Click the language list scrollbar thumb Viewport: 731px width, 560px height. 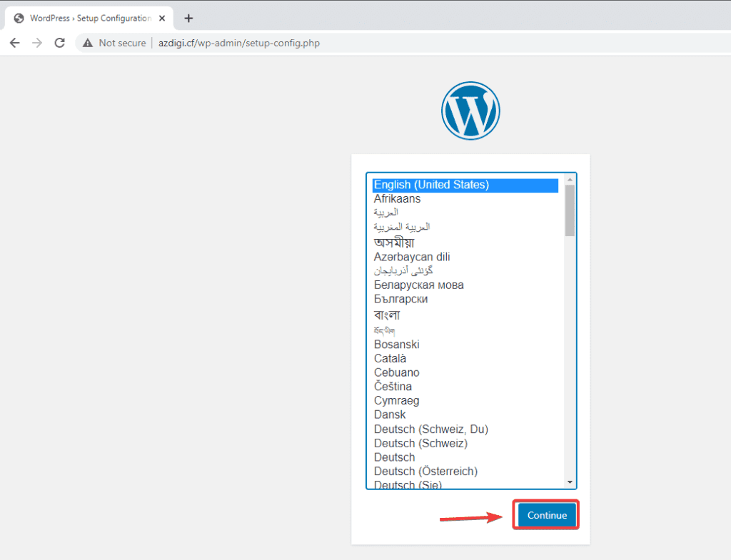(x=570, y=210)
